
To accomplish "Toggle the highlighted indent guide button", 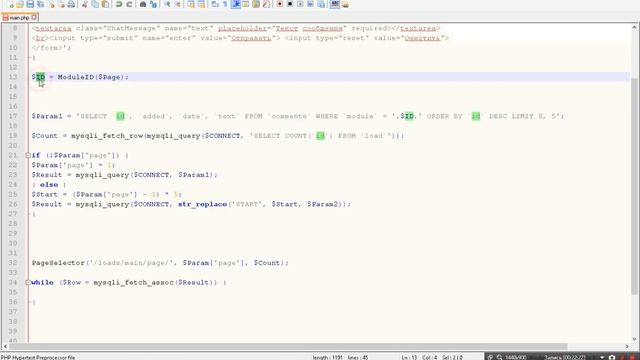I will pos(236,4).
